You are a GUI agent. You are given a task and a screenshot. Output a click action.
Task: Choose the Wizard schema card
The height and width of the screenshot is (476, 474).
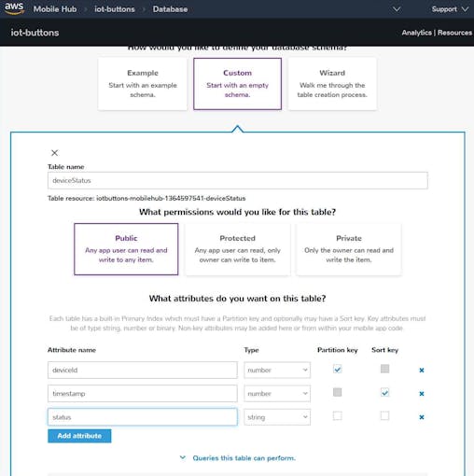pos(332,84)
